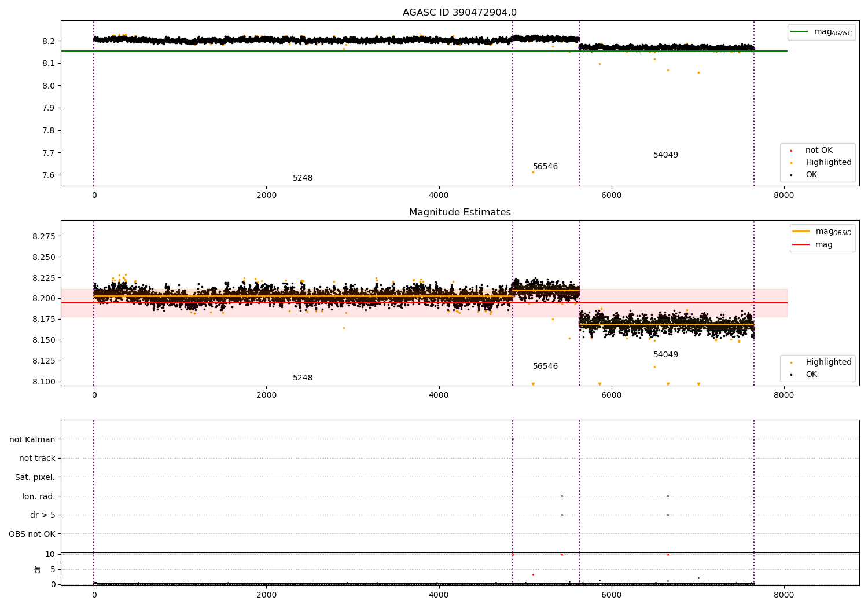Select the mag AGASC legend entry with green line
This screenshot has height=608, width=868.
point(822,32)
